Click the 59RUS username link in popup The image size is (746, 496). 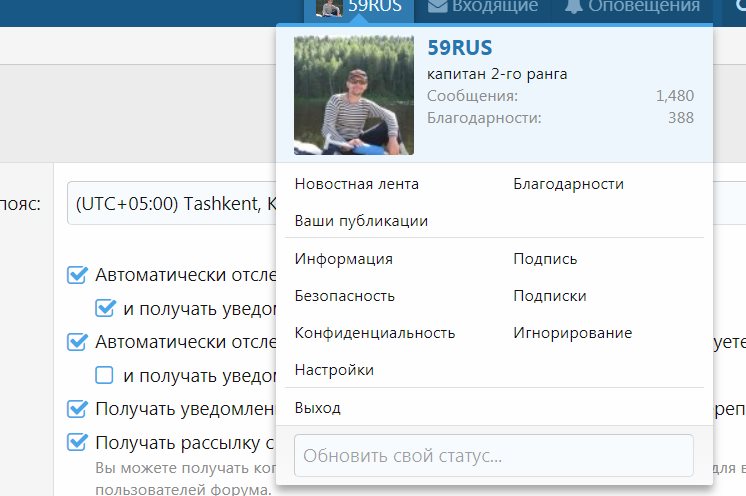459,48
